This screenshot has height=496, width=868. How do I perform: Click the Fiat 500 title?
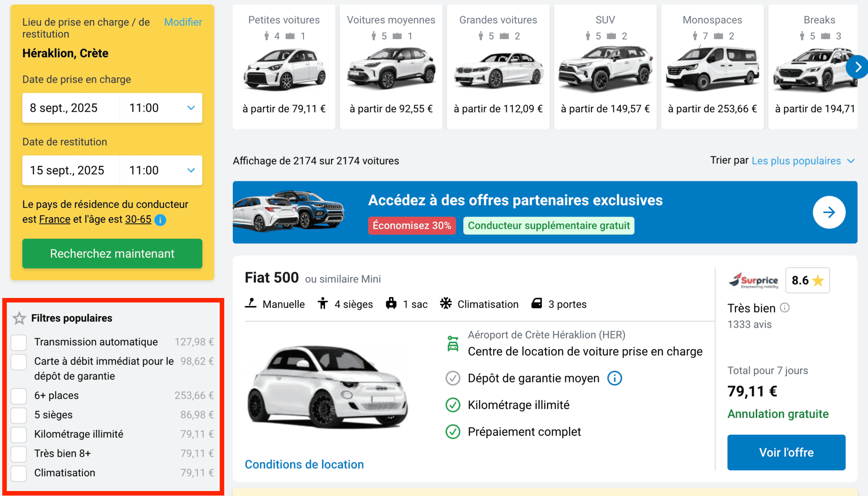tap(272, 278)
